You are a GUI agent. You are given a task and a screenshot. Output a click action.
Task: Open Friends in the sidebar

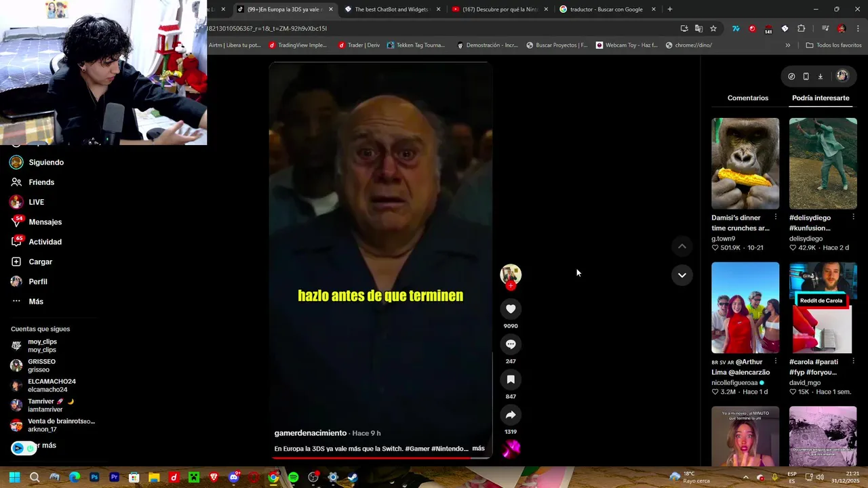pyautogui.click(x=41, y=182)
